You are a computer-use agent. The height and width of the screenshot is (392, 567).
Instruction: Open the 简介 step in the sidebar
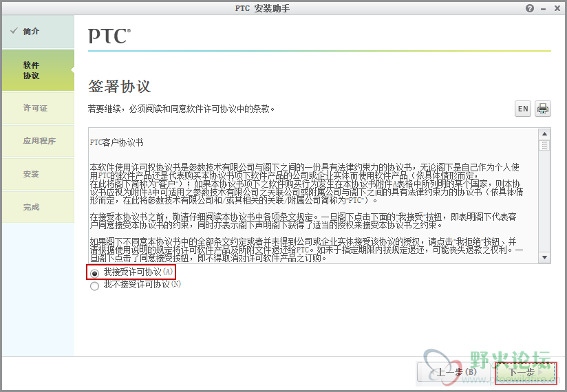click(x=38, y=32)
